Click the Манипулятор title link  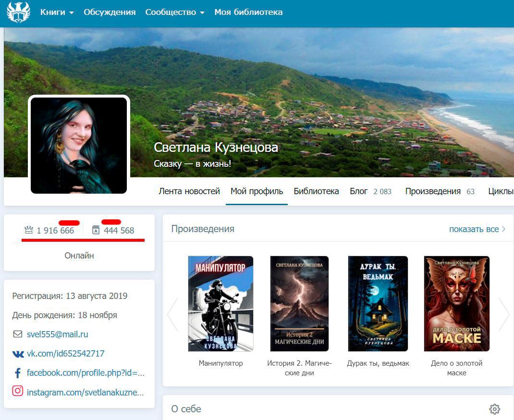(x=220, y=363)
